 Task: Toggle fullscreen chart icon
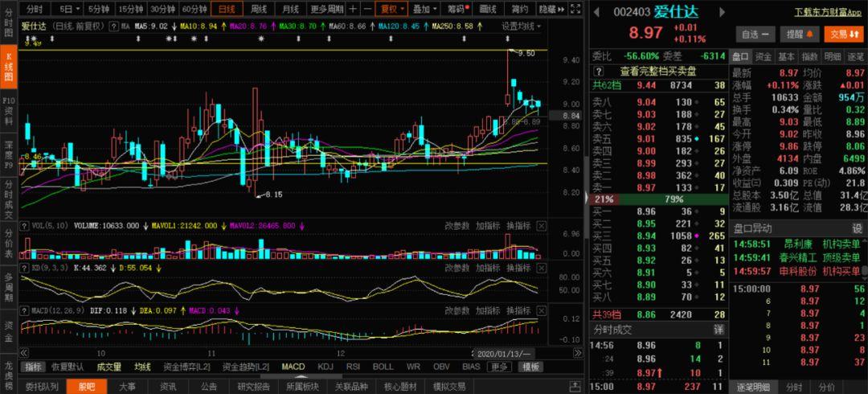click(575, 9)
